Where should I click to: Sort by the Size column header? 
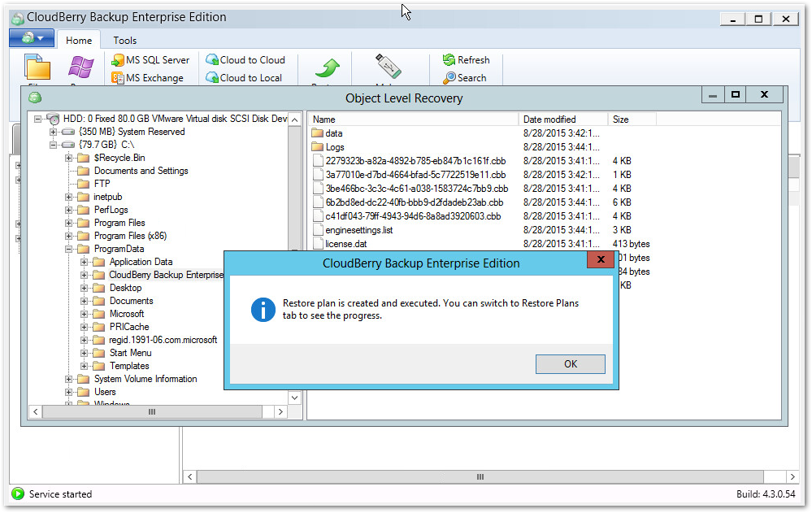(632, 120)
